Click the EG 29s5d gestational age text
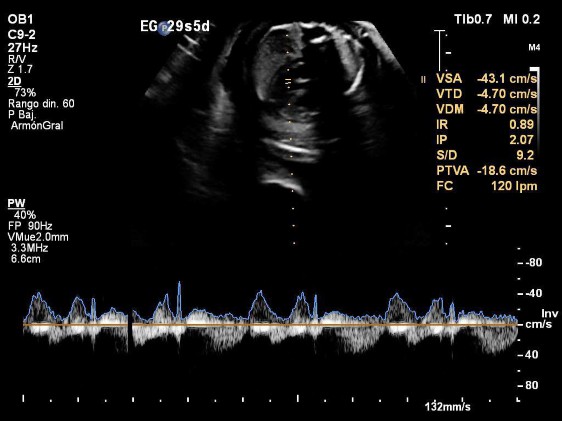562x421 pixels. 175,27
